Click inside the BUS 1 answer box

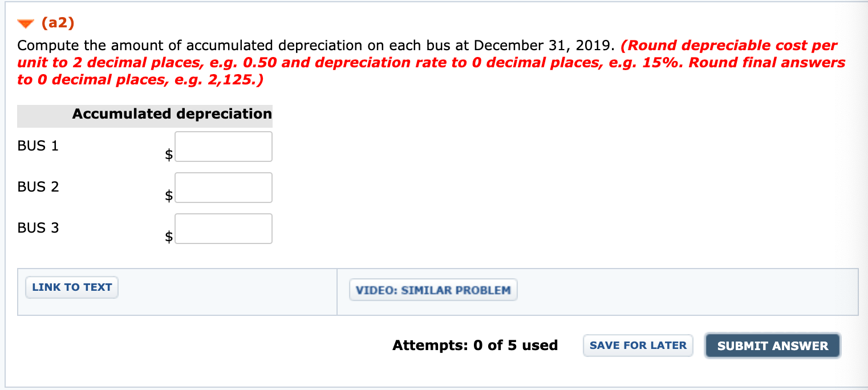[223, 146]
